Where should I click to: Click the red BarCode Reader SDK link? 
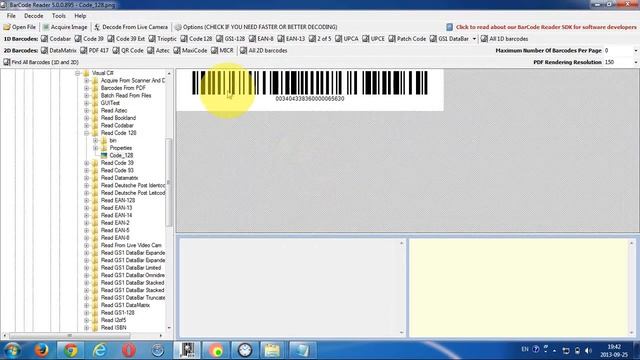pos(546,27)
